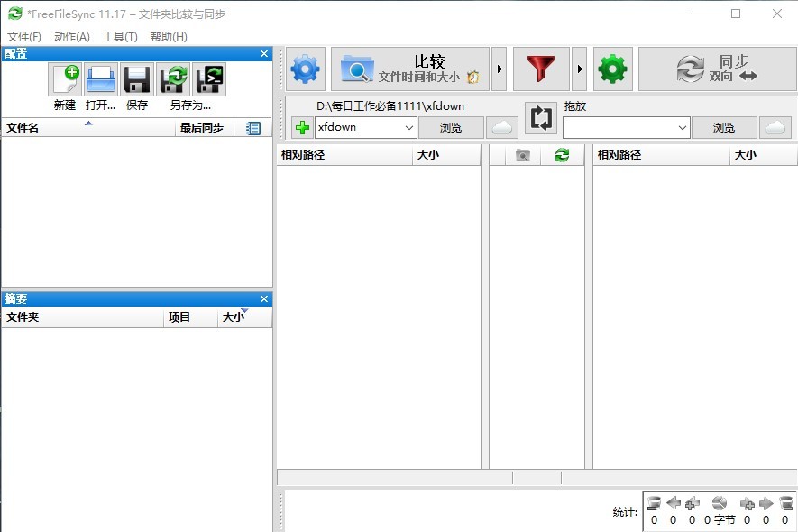The image size is (798, 532).
Task: Open the 文件(F) menu
Action: point(24,37)
